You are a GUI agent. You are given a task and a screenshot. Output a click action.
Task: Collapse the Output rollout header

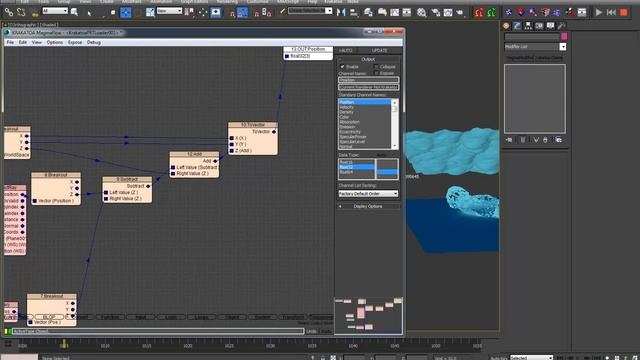coord(368,59)
